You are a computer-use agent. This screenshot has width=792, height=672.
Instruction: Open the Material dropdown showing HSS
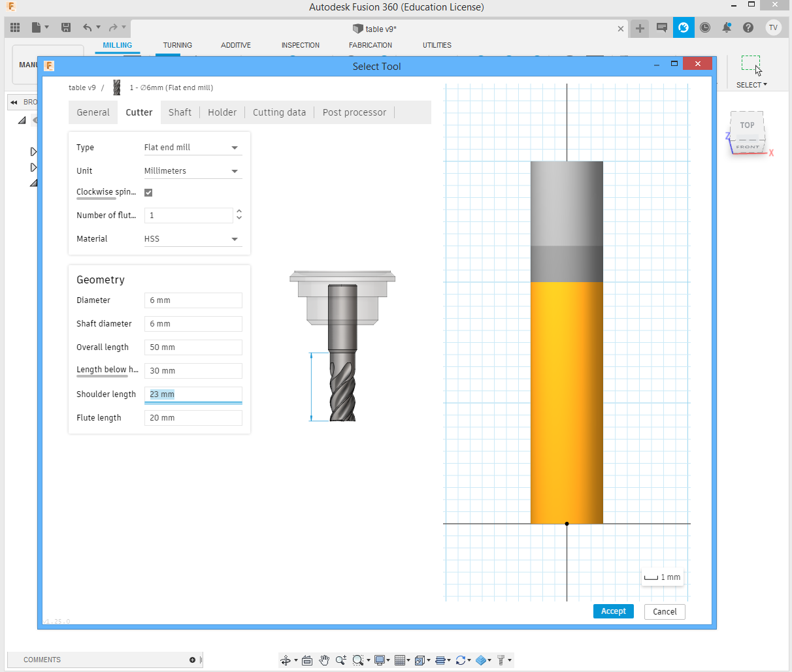[193, 239]
